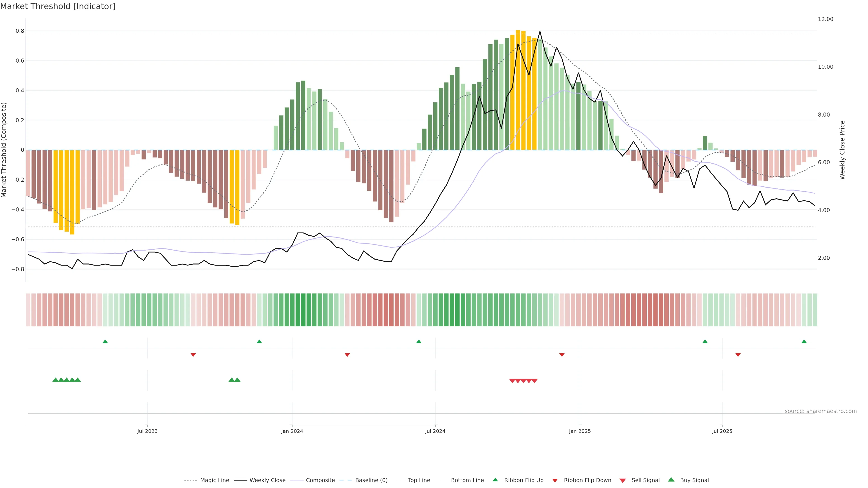The width and height of the screenshot is (868, 488).
Task: Click the Sell Signal legend triangle icon
Action: coord(623,481)
